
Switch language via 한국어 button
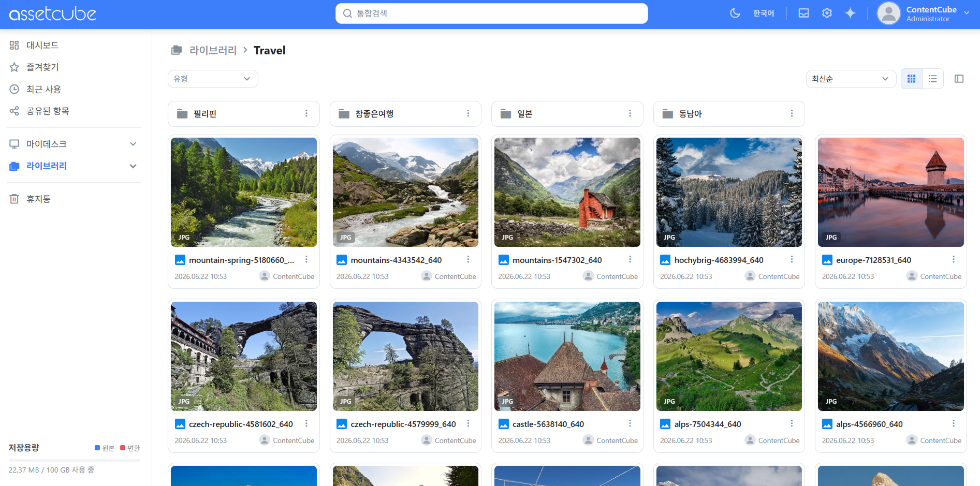[764, 13]
